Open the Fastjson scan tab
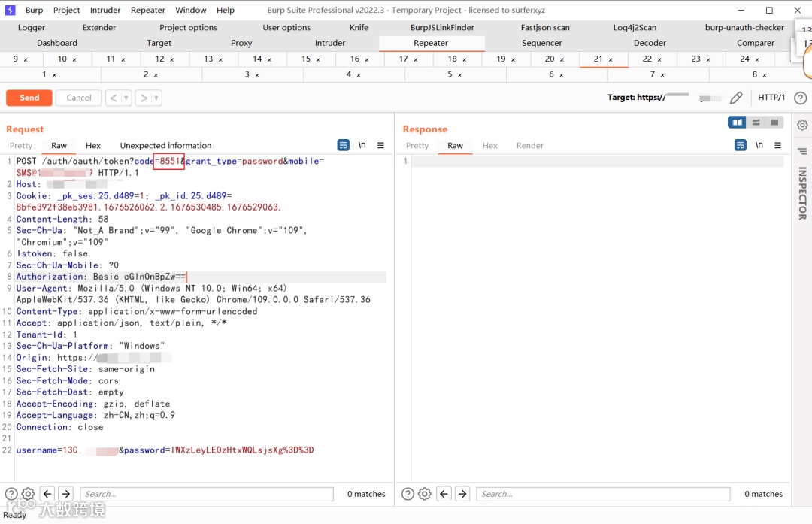This screenshot has height=524, width=812. coord(545,28)
